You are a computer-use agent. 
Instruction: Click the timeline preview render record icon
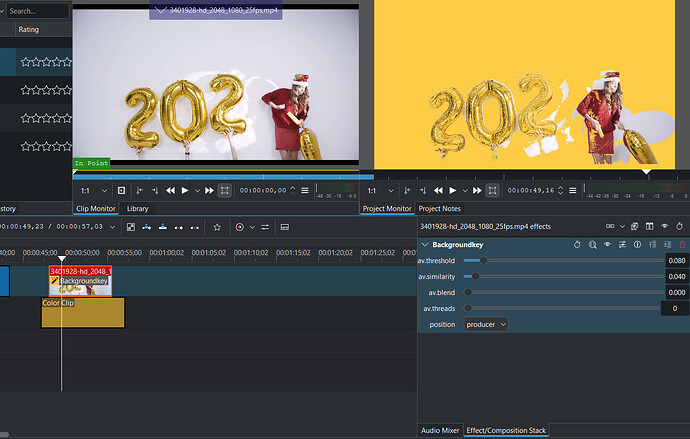tap(240, 227)
